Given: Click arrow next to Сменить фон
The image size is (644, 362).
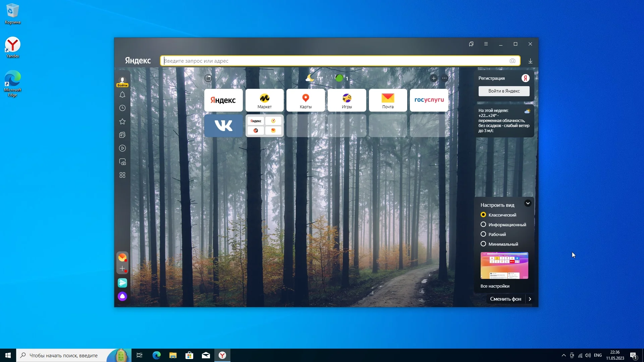Looking at the screenshot, I should click(530, 299).
